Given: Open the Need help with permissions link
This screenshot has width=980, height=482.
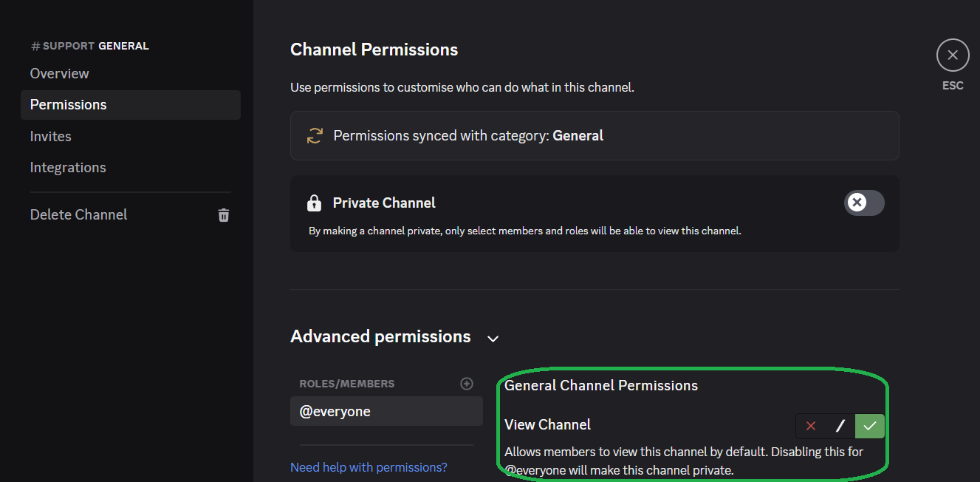Looking at the screenshot, I should (369, 466).
